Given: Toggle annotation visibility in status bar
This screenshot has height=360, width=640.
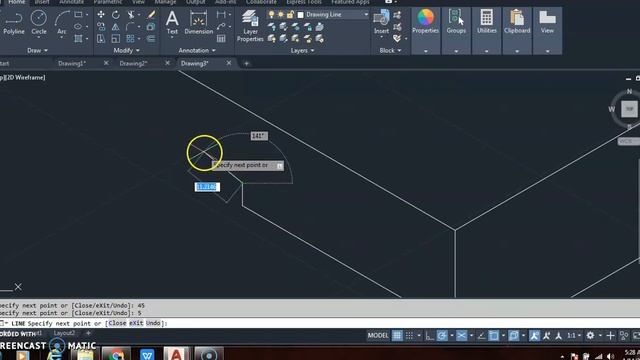Looking at the screenshot, I should [534, 336].
